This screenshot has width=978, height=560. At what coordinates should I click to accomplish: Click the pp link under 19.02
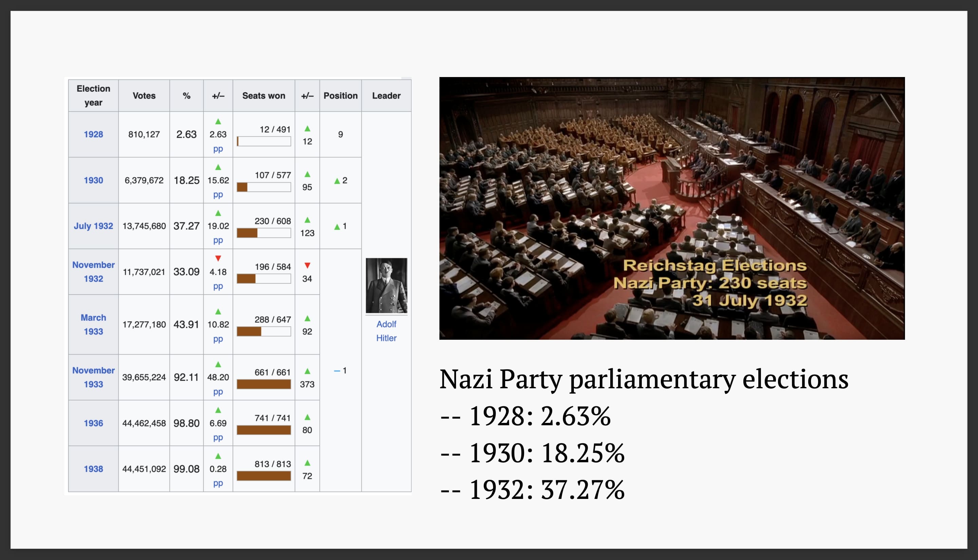[218, 240]
